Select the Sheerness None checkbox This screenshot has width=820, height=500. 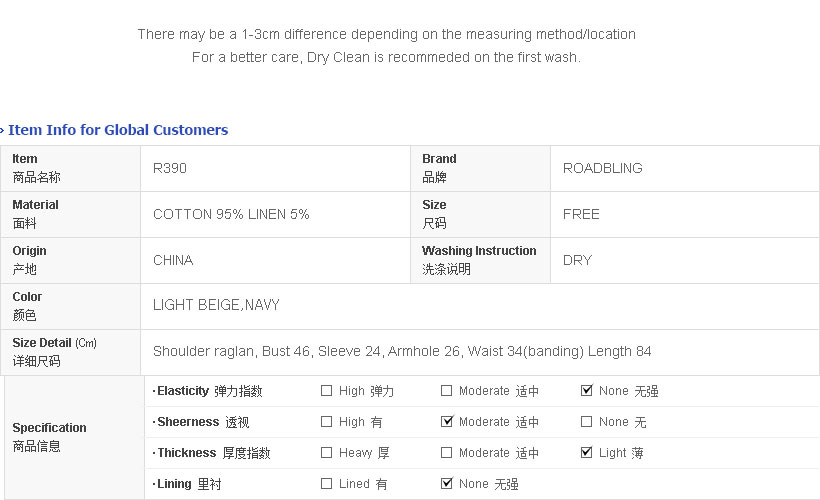586,422
